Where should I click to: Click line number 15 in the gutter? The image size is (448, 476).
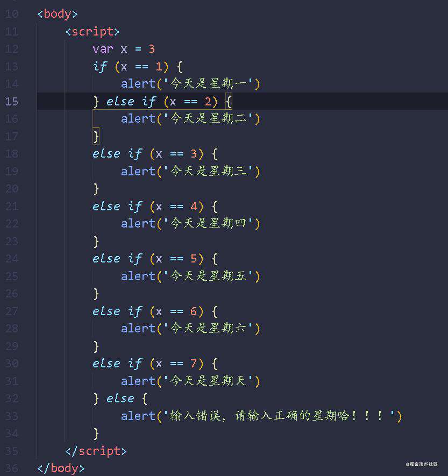[x=12, y=102]
